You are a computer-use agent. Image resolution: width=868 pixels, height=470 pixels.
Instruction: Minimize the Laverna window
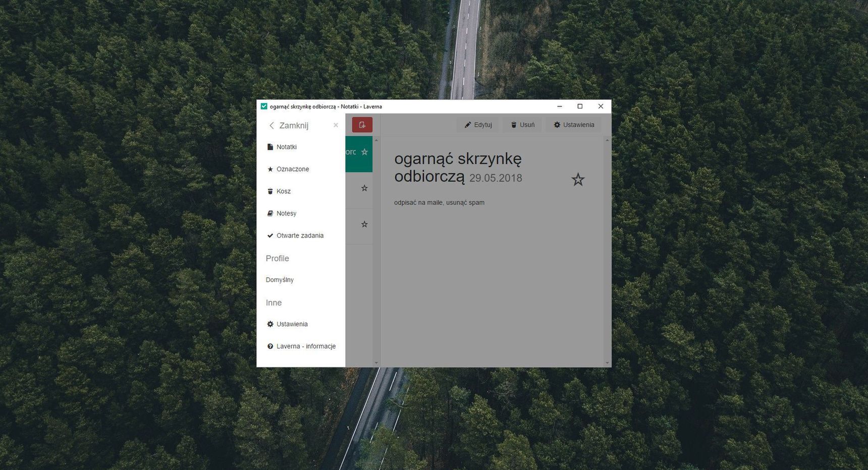(559, 106)
